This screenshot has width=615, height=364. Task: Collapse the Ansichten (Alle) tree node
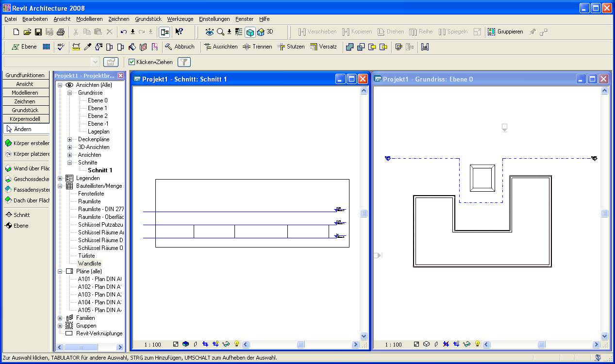60,85
